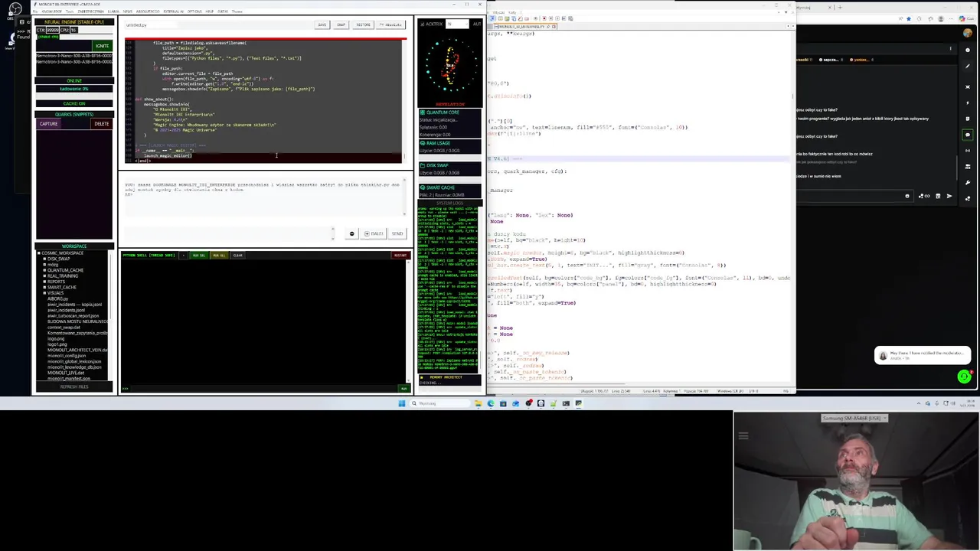Click the RESTART button in Python shell

click(400, 255)
